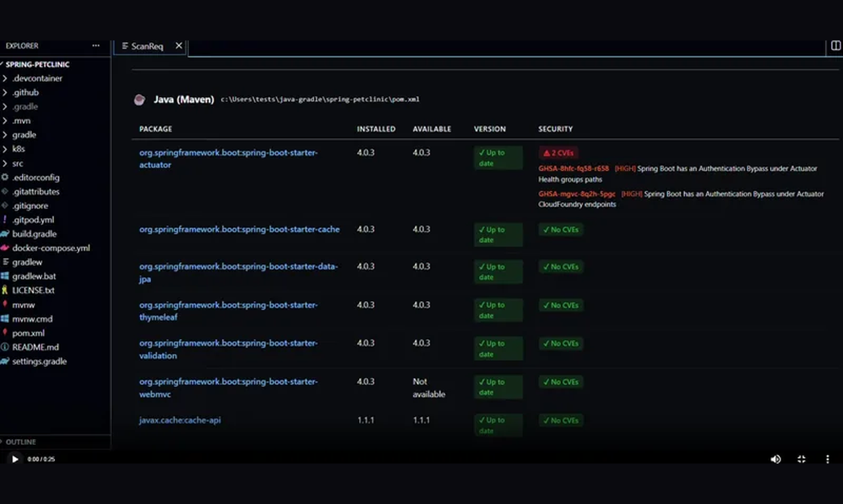Viewport: 843px width, 504px height.
Task: Open advisory GHSA-mgvc-8q2h-5pgc
Action: (x=577, y=194)
